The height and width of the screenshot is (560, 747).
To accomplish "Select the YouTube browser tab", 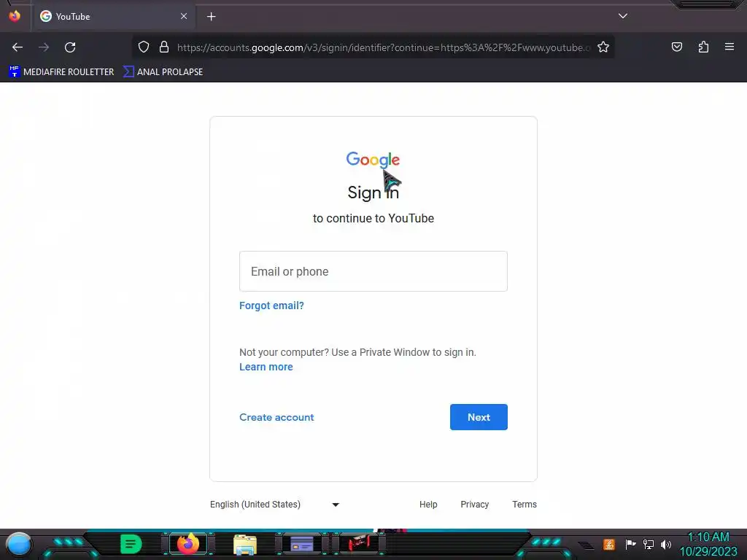I will coord(113,16).
